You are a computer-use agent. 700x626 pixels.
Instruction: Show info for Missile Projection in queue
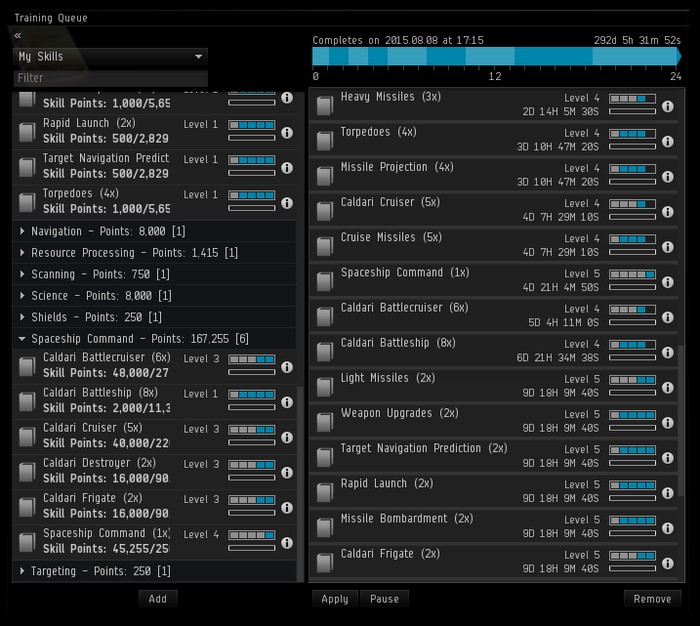pyautogui.click(x=667, y=177)
